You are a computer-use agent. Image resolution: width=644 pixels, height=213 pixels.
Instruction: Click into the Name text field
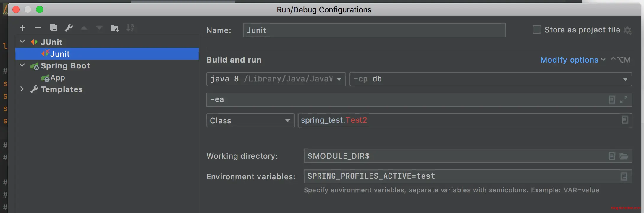374,30
